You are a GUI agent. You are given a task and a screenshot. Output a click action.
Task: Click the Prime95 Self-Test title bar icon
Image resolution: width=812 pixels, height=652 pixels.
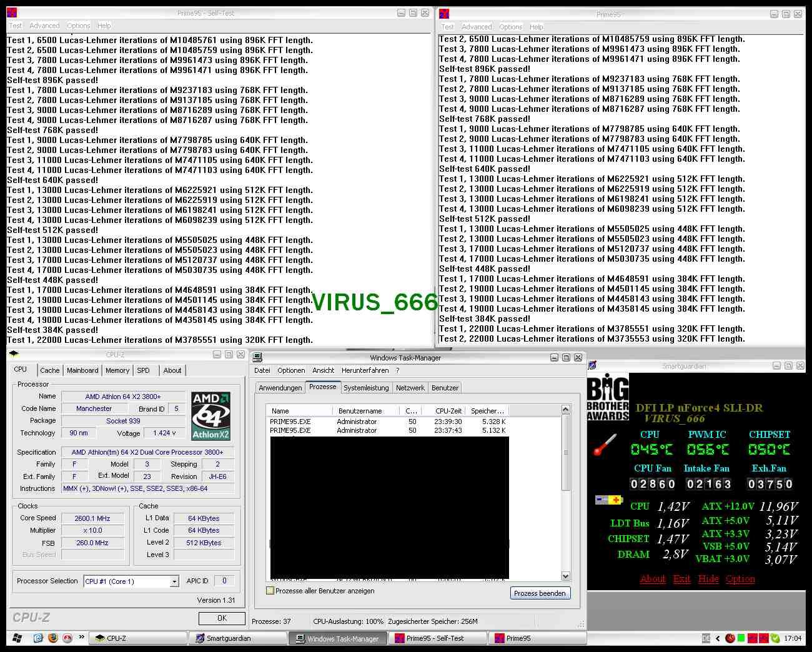[12, 13]
